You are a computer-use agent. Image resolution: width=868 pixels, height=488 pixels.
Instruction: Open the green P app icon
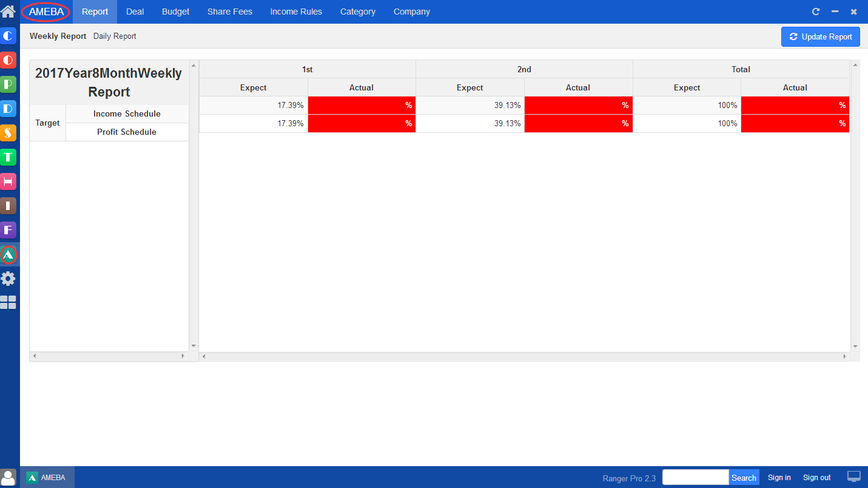click(8, 84)
